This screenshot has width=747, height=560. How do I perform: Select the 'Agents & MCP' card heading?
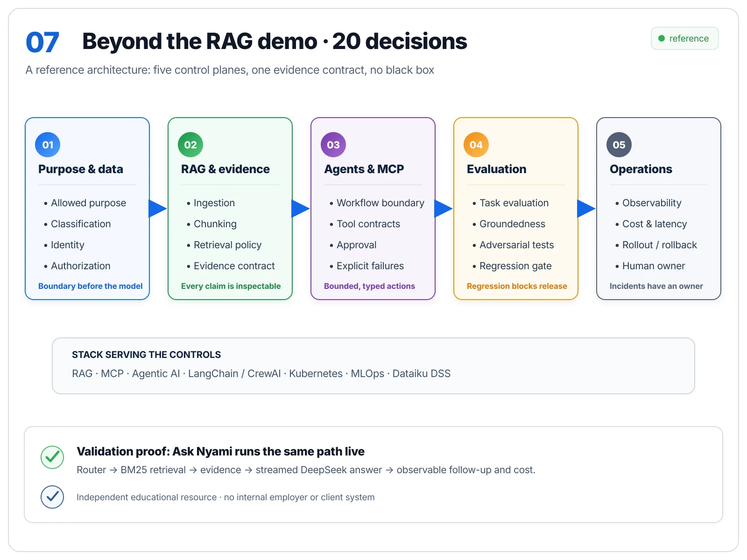click(x=364, y=169)
